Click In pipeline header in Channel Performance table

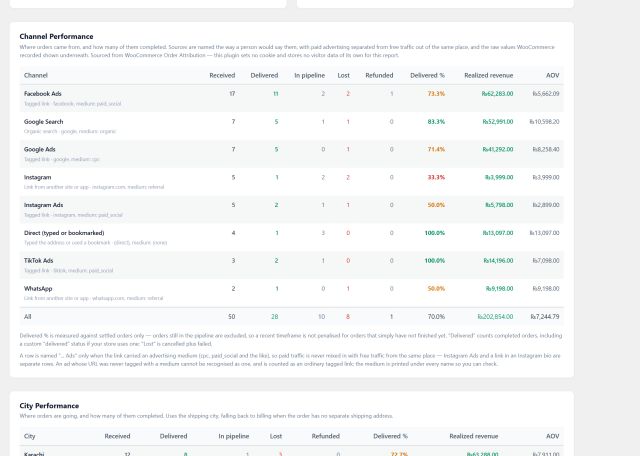tap(309, 75)
